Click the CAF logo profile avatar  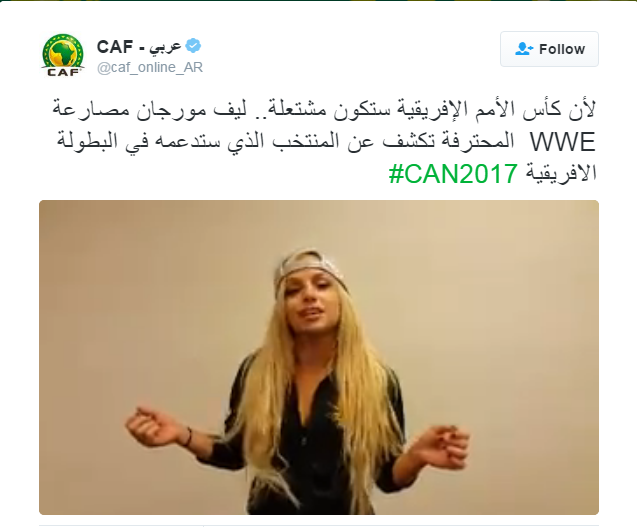[x=63, y=55]
